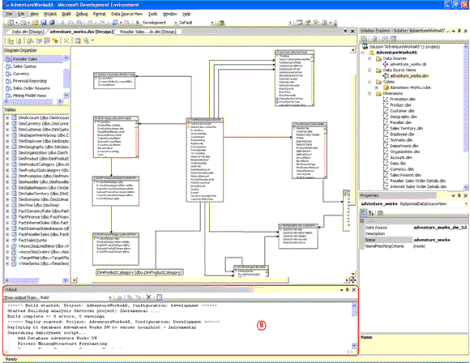The width and height of the screenshot is (470, 363).
Task: Select FactSalesQuota in Tables list
Action: 32,240
